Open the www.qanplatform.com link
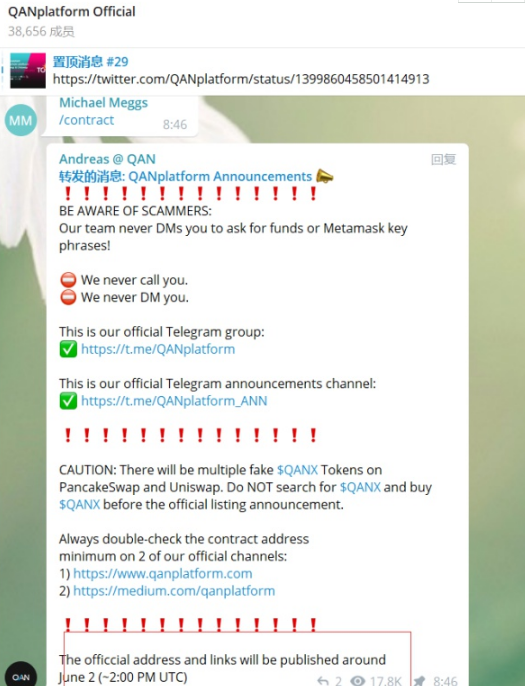 pyautogui.click(x=163, y=573)
